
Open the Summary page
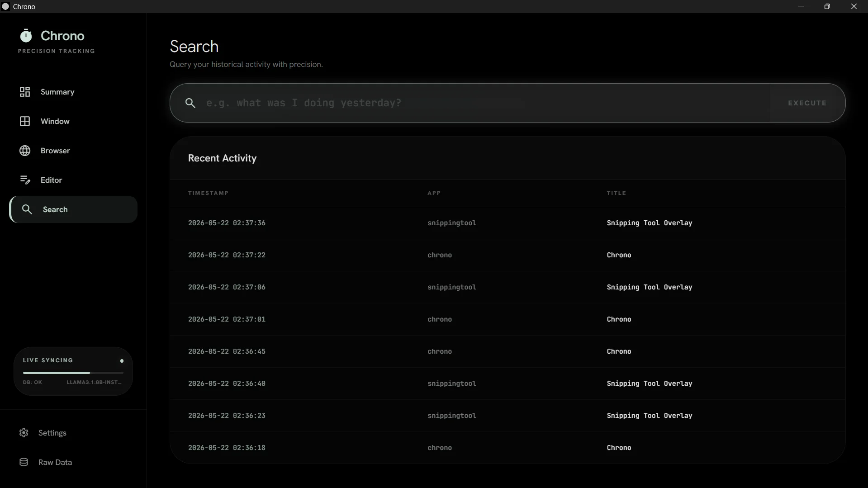tap(73, 92)
